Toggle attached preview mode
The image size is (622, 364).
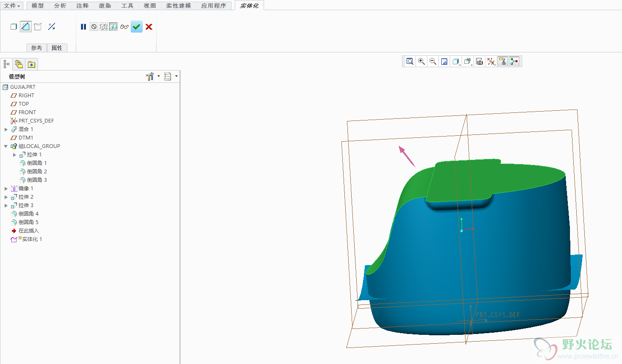pyautogui.click(x=113, y=27)
